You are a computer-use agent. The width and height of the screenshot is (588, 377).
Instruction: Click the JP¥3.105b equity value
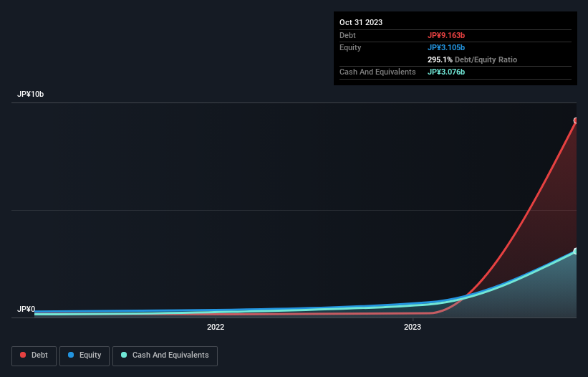446,47
